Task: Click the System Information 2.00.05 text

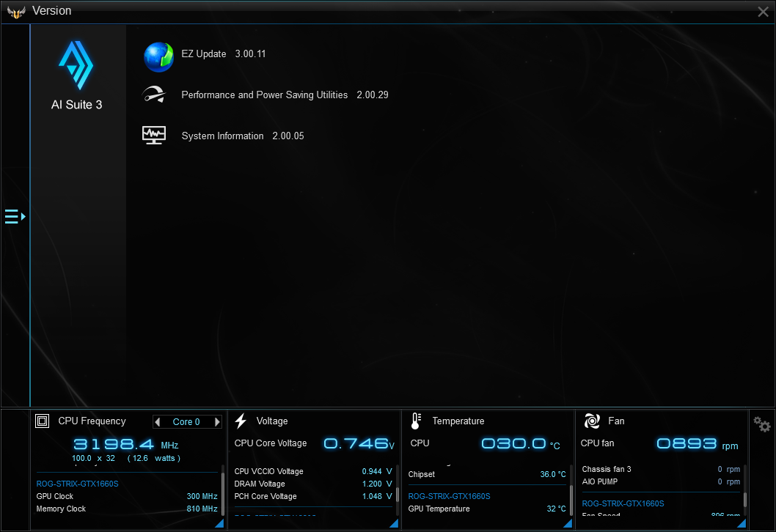Action: 243,136
